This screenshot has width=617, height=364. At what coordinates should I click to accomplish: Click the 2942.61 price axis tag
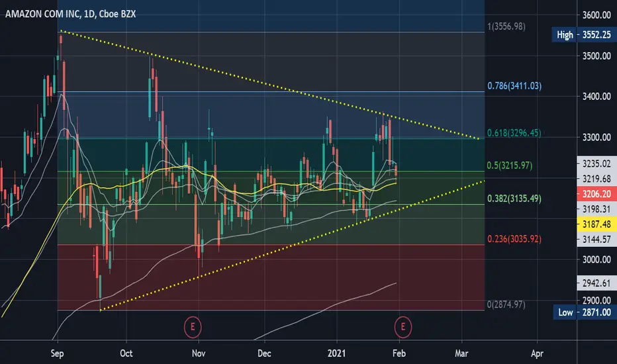coord(596,283)
